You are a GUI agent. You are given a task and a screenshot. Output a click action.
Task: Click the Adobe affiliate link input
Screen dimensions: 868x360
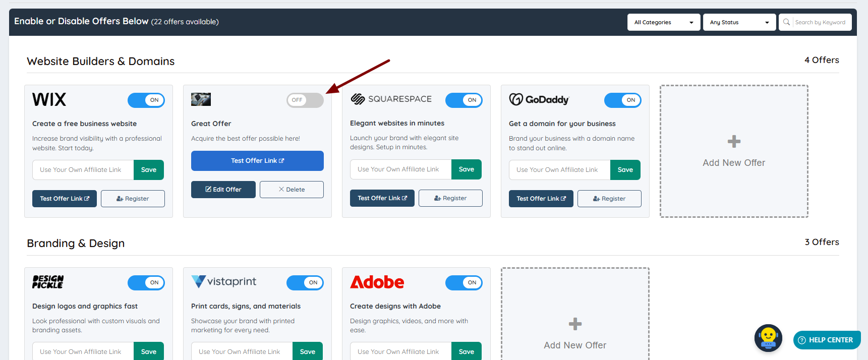tap(401, 351)
